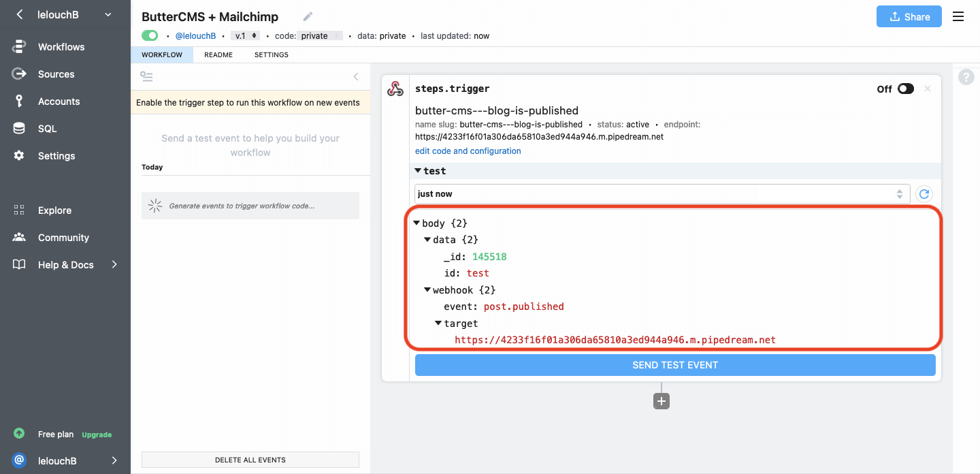This screenshot has width=980, height=474.
Task: Click the help question mark icon
Action: [x=966, y=77]
